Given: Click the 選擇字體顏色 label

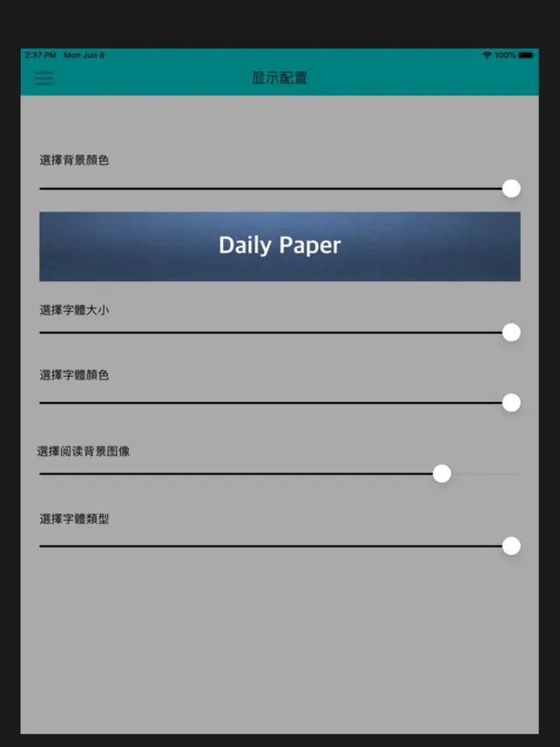Looking at the screenshot, I should [x=74, y=375].
